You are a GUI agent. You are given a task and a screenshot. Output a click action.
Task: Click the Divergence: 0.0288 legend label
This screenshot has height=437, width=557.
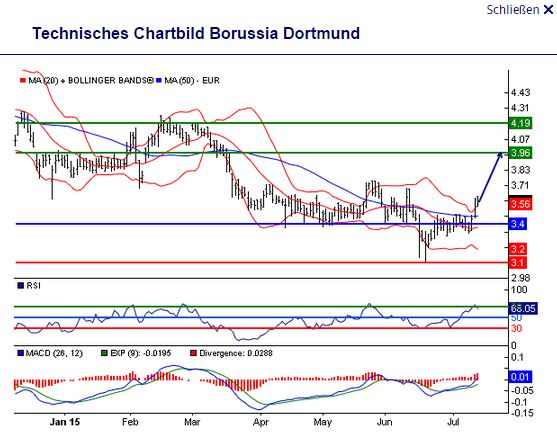(x=236, y=354)
